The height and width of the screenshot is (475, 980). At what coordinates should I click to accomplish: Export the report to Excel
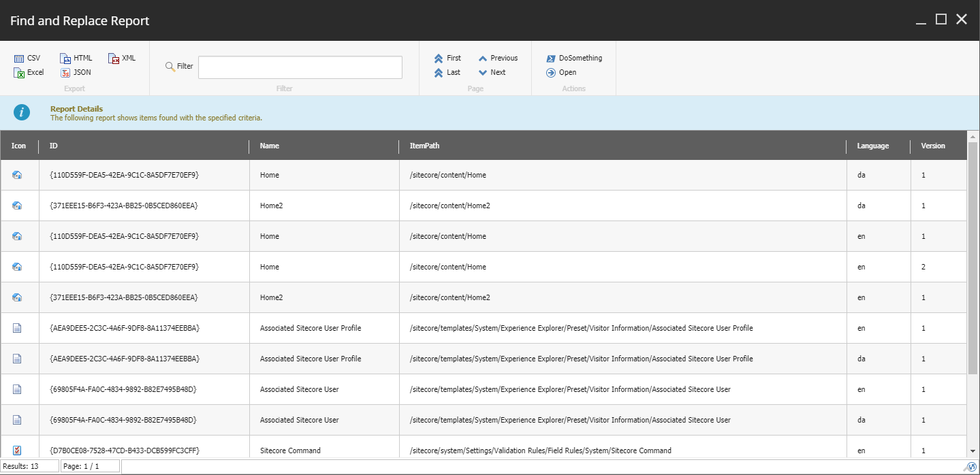[29, 72]
